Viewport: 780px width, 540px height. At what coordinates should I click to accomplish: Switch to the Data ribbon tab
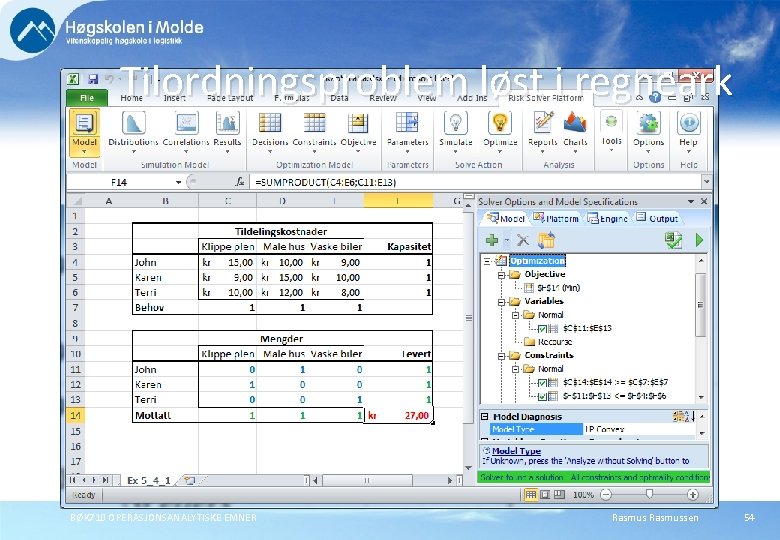point(339,98)
